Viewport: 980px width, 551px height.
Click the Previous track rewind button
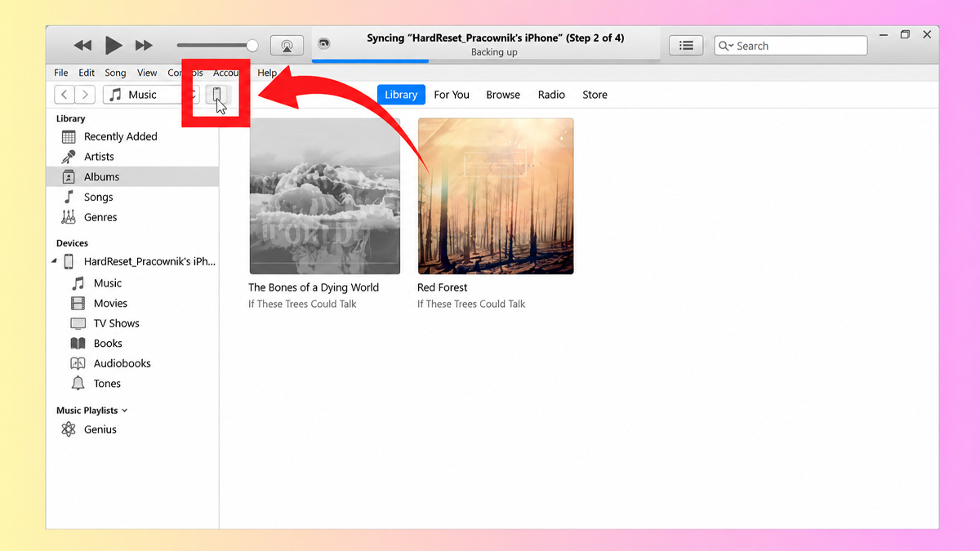[x=82, y=46]
